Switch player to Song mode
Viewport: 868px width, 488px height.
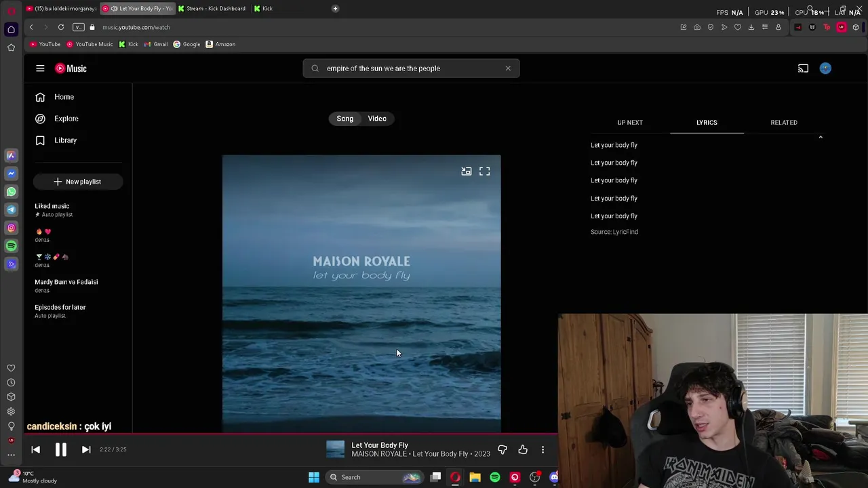click(x=345, y=119)
